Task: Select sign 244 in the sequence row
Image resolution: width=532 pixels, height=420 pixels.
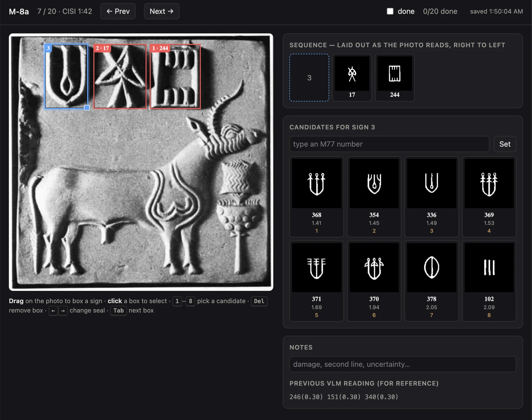Action: (x=394, y=77)
